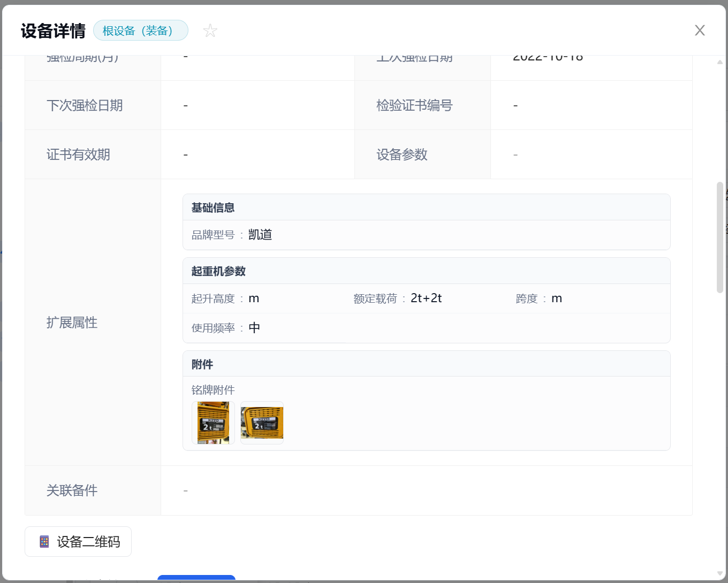The width and height of the screenshot is (728, 583).
Task: Click the 设备参数 label
Action: pyautogui.click(x=401, y=155)
